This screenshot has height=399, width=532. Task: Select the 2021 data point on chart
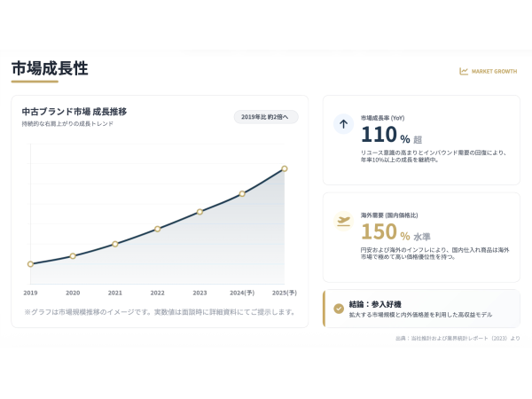coord(115,244)
